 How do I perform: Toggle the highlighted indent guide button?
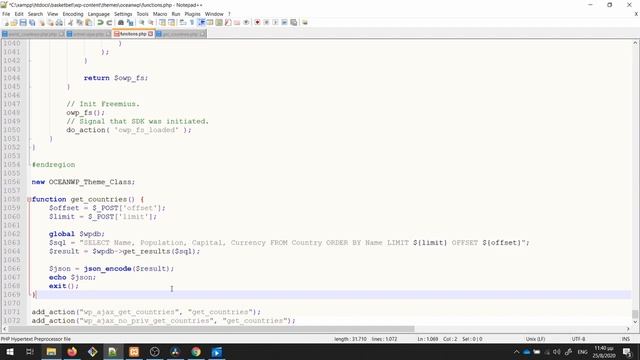point(201,22)
